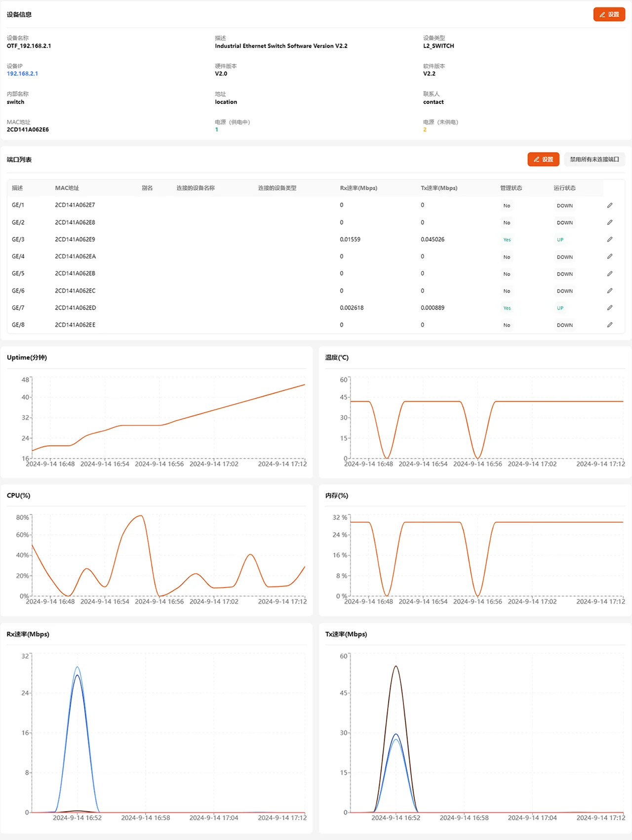
Task: Click the 连接的设备名称 column header
Action: 196,188
